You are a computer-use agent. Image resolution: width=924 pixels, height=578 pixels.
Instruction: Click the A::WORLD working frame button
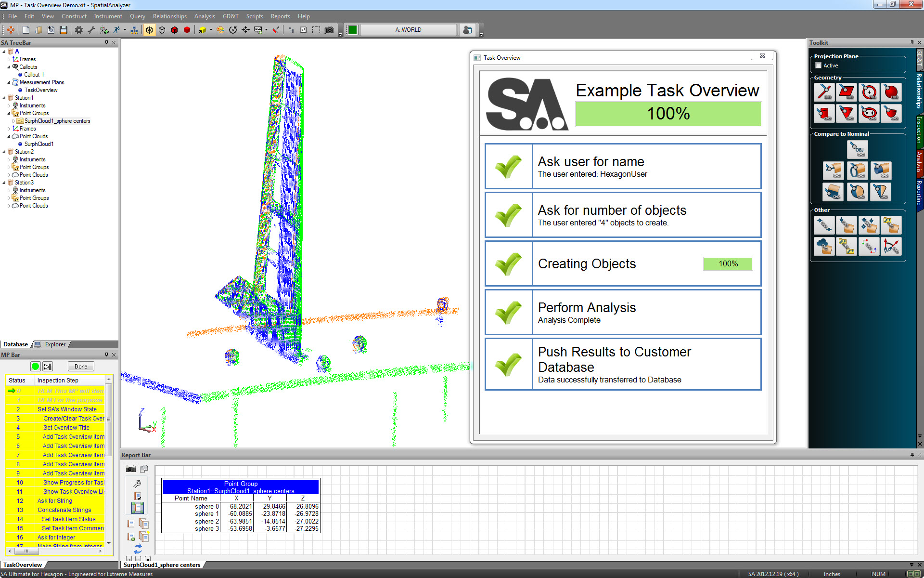click(408, 30)
